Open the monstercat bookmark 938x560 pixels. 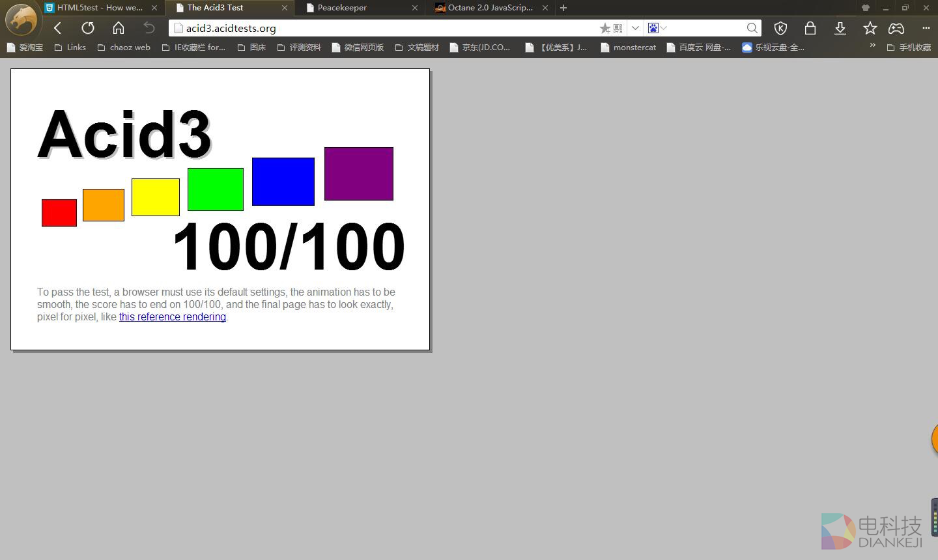pos(634,48)
